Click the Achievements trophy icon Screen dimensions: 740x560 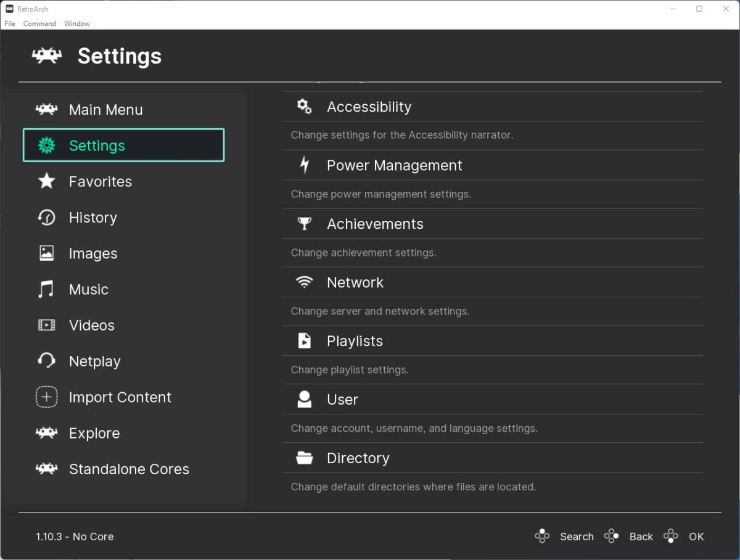(303, 223)
